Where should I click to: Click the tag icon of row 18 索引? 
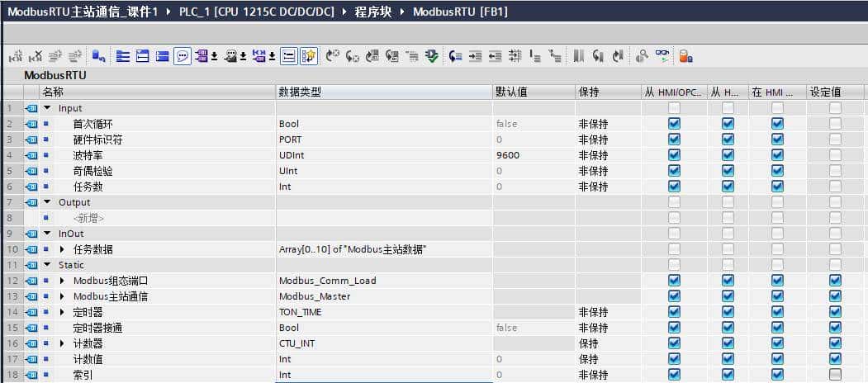31,375
